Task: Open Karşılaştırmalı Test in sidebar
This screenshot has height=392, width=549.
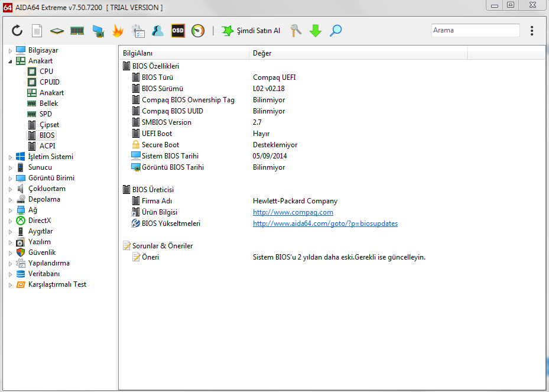Action: 57,284
